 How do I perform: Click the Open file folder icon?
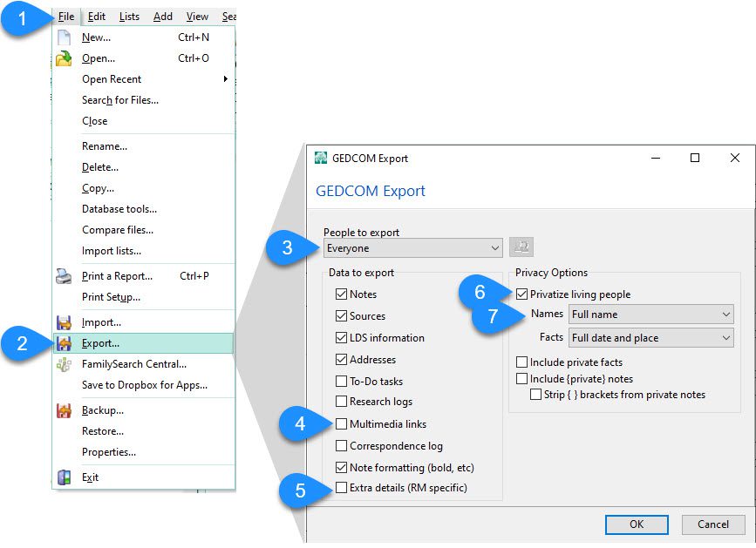63,58
